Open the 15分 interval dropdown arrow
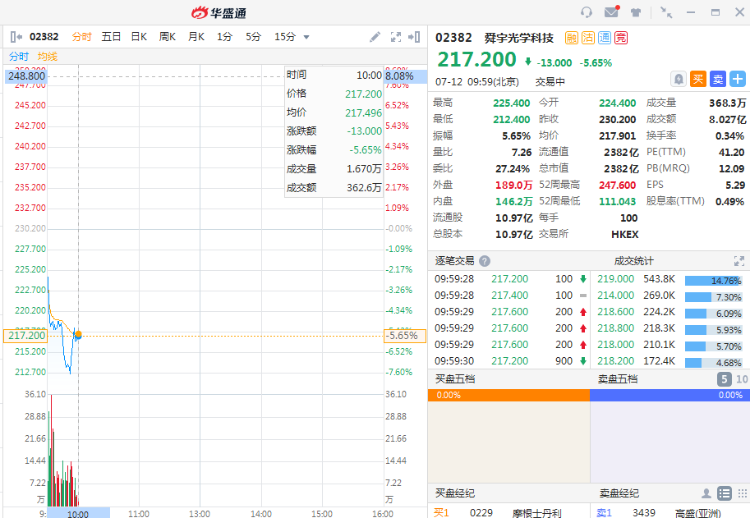750x518 pixels. click(306, 37)
